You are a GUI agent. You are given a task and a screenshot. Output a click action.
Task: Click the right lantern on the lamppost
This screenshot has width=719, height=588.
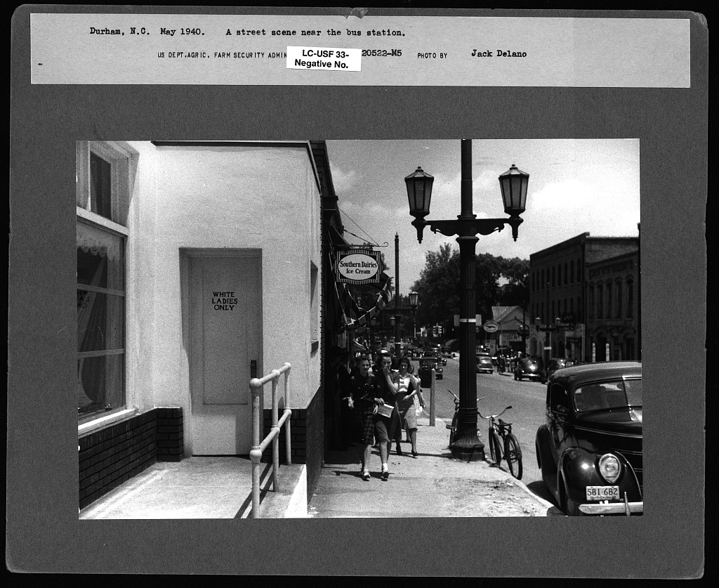[x=513, y=188]
